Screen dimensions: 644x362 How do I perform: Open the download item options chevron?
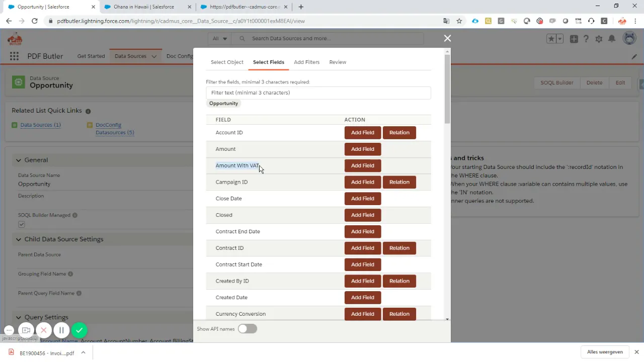coord(83,353)
